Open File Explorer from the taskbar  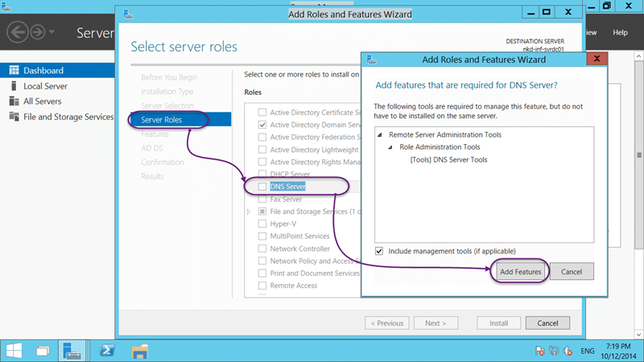[139, 352]
